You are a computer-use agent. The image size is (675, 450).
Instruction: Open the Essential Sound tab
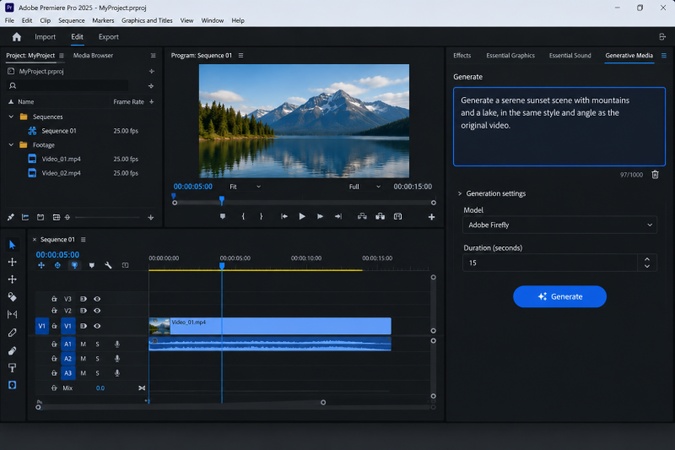coord(570,56)
